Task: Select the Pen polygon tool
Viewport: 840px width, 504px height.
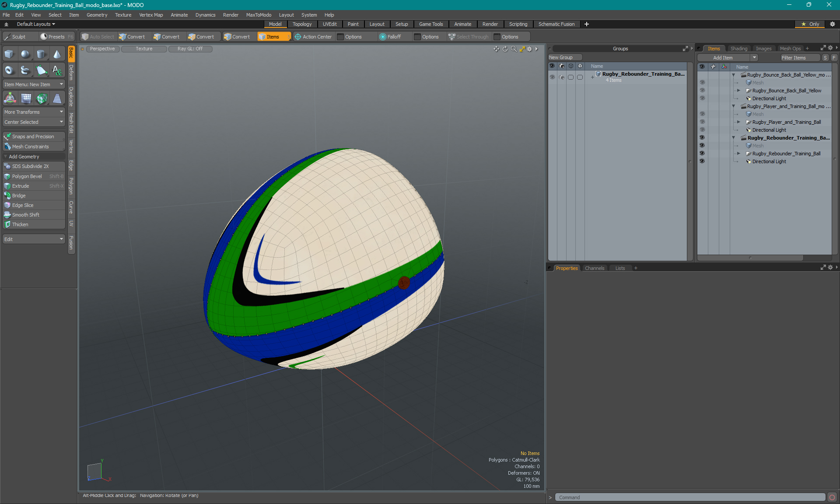Action: (x=41, y=70)
